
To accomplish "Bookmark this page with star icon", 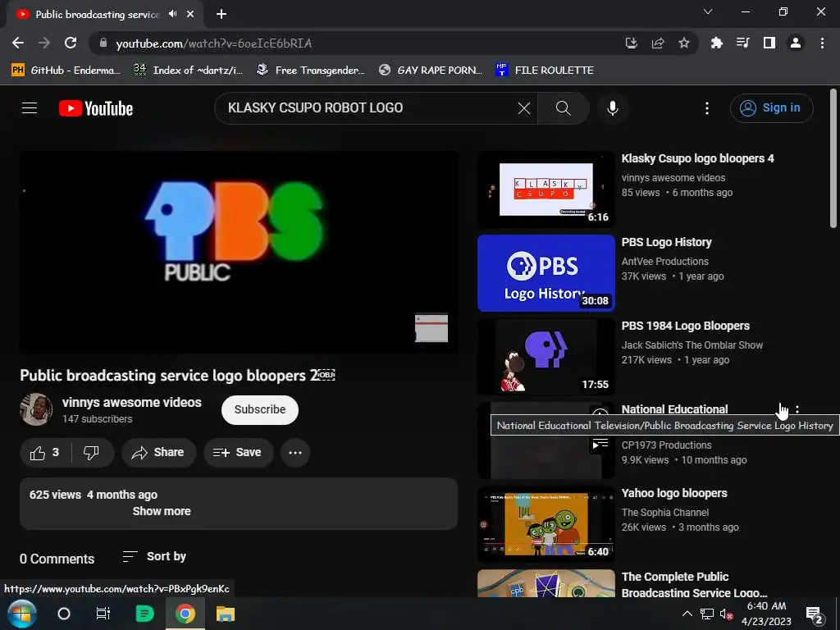I will tap(684, 43).
